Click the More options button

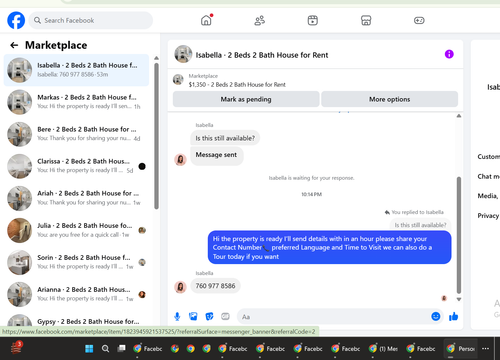tap(390, 99)
